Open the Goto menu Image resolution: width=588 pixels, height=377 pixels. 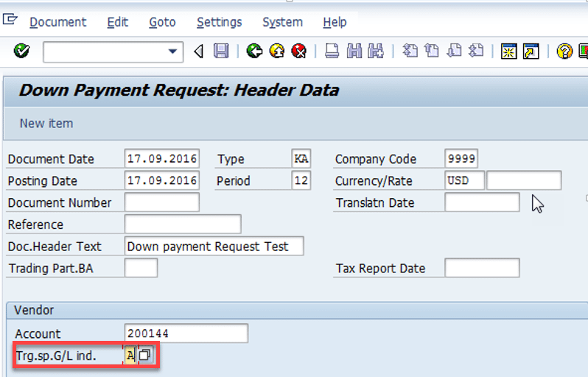point(162,23)
